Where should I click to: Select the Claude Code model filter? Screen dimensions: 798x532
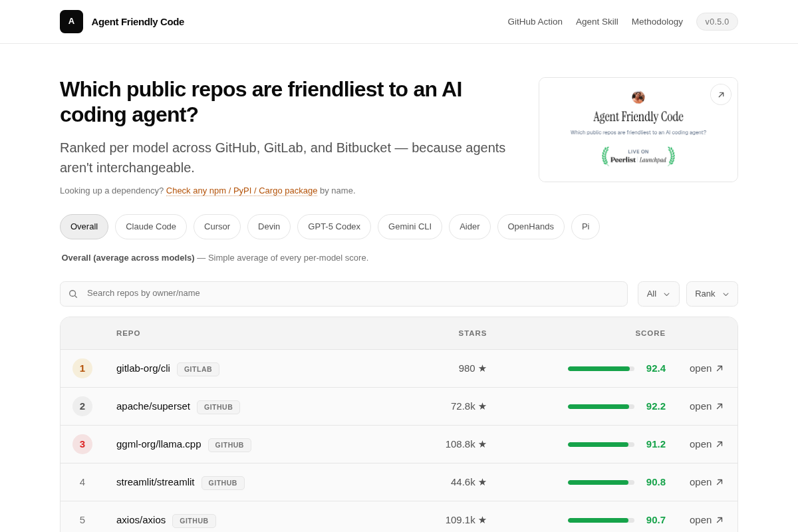click(x=151, y=227)
